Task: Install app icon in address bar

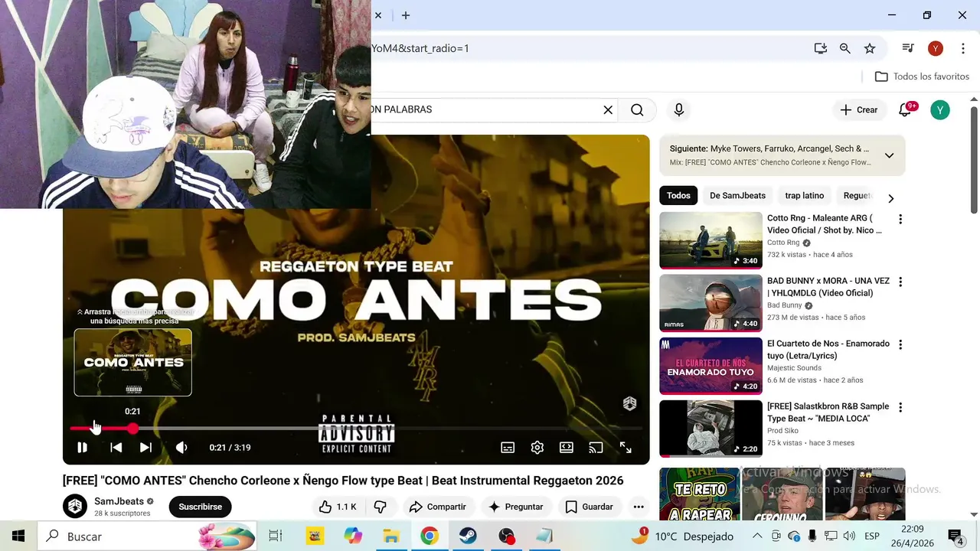Action: pyautogui.click(x=821, y=48)
